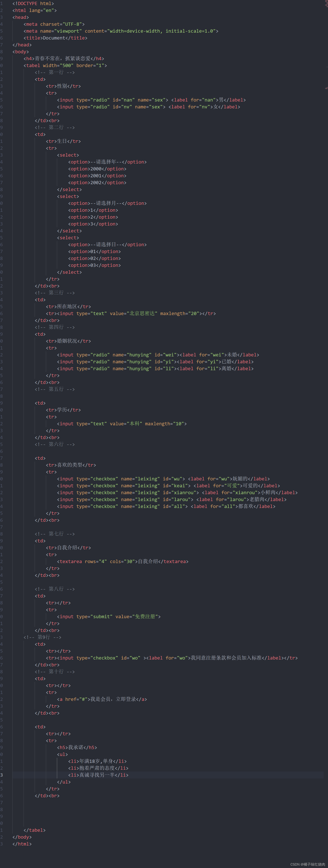Click the comment 第五行
The width and height of the screenshot is (328, 868).
[x=54, y=389]
